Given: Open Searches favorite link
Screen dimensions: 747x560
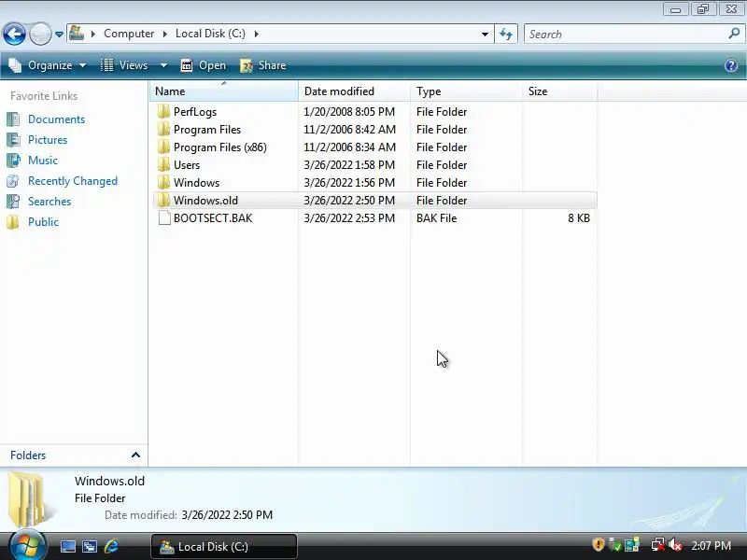Looking at the screenshot, I should [x=49, y=202].
